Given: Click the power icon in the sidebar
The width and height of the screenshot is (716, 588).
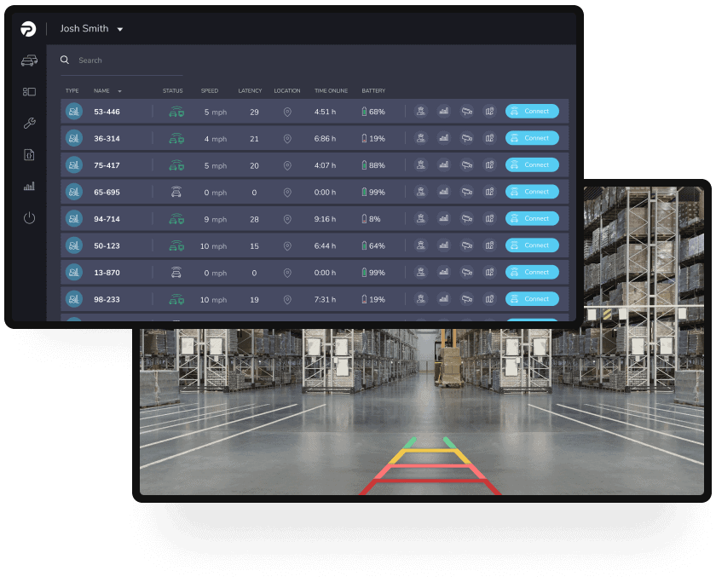Looking at the screenshot, I should tap(29, 218).
